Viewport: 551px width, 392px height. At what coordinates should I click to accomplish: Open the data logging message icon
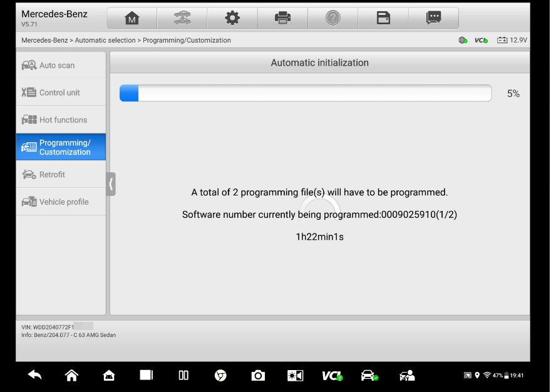tap(433, 18)
